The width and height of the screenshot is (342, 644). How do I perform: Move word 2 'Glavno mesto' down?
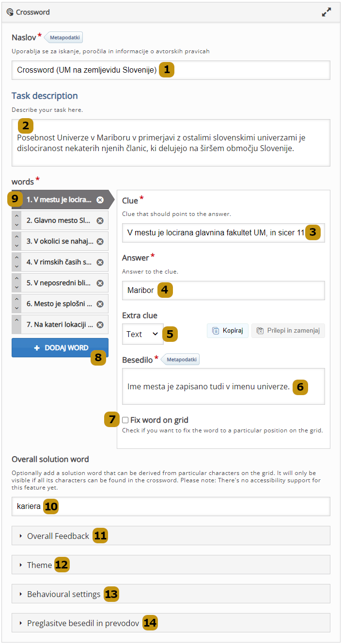point(16,225)
